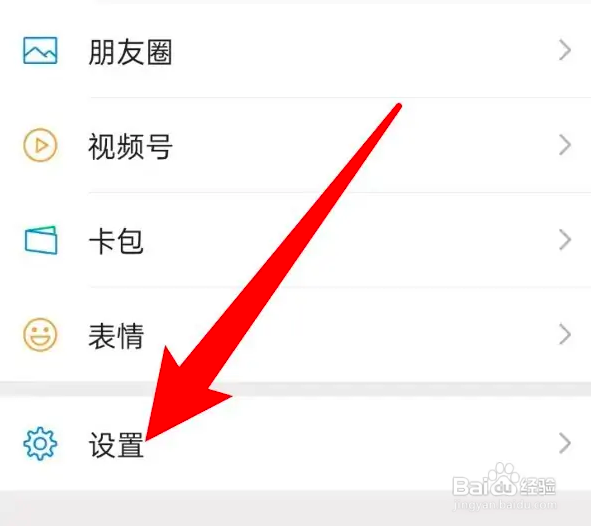The width and height of the screenshot is (591, 526).
Task: Click the 经验 text in the Baidu watermark
Action: point(537,486)
